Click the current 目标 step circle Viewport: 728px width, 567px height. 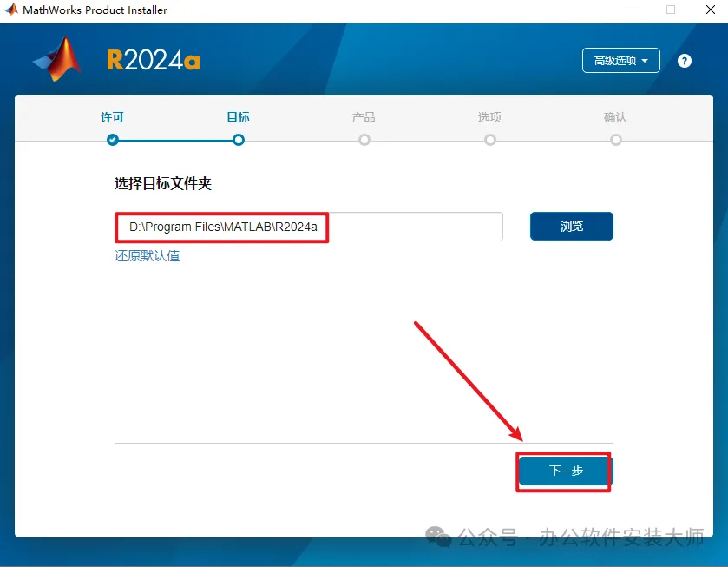[239, 140]
